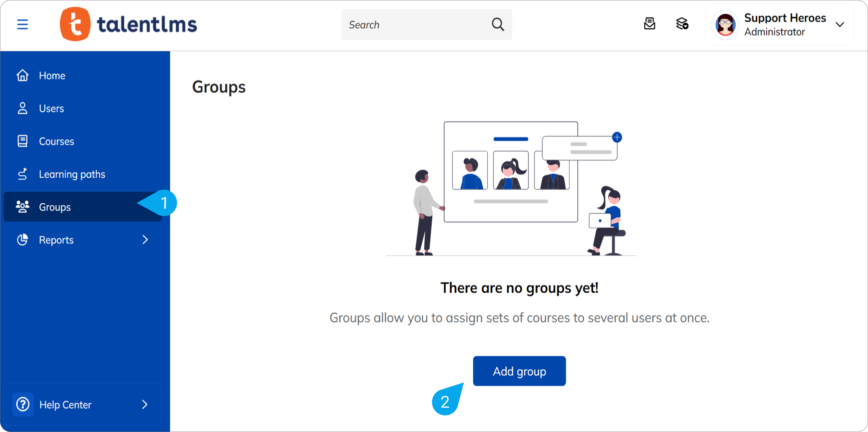Open the Users section
Image resolution: width=868 pixels, height=432 pixels.
tap(51, 108)
